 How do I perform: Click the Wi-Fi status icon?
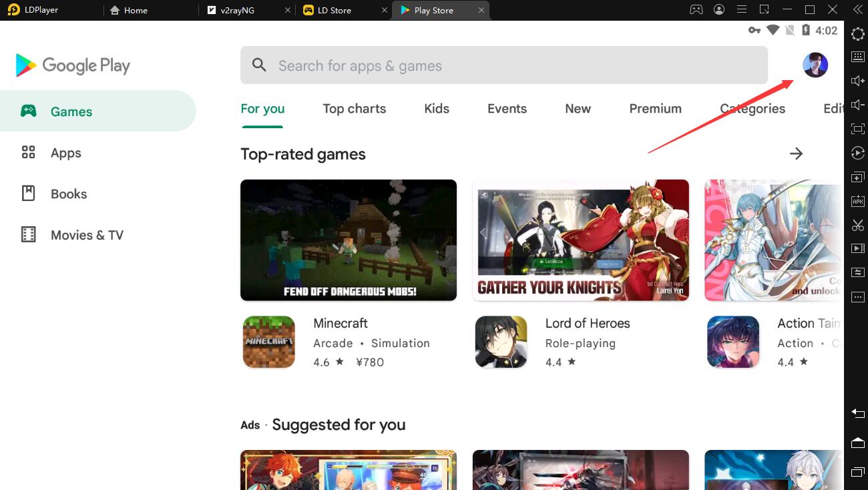(x=773, y=30)
